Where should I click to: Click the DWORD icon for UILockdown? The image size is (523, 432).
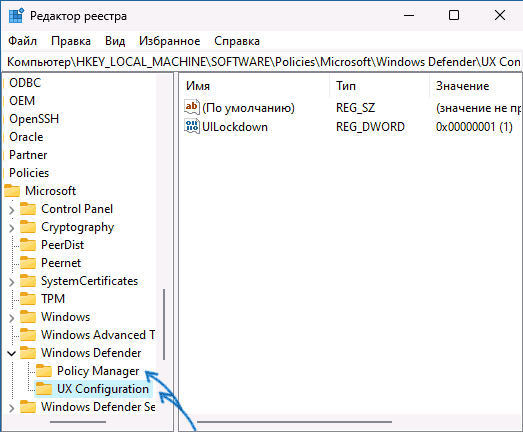[192, 126]
